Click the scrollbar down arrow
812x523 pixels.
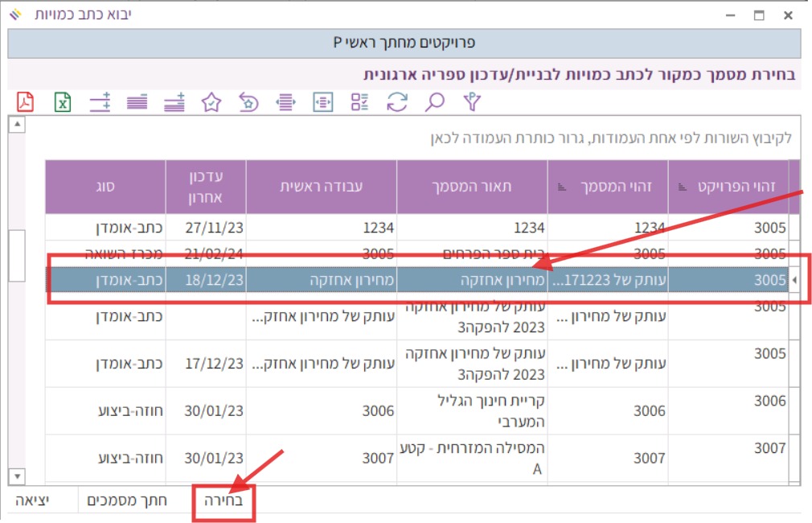click(16, 475)
